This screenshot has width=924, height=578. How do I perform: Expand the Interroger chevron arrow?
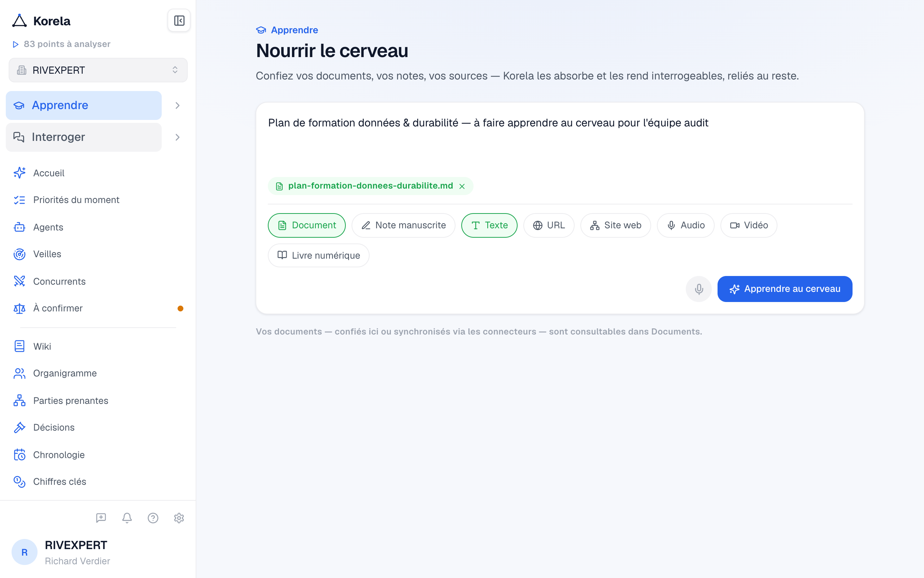(178, 137)
